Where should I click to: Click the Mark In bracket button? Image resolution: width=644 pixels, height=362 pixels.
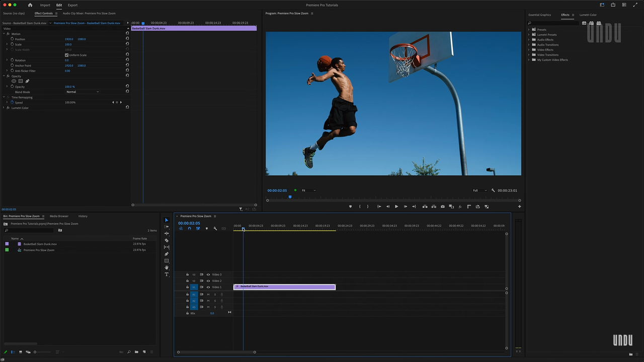[360, 206]
